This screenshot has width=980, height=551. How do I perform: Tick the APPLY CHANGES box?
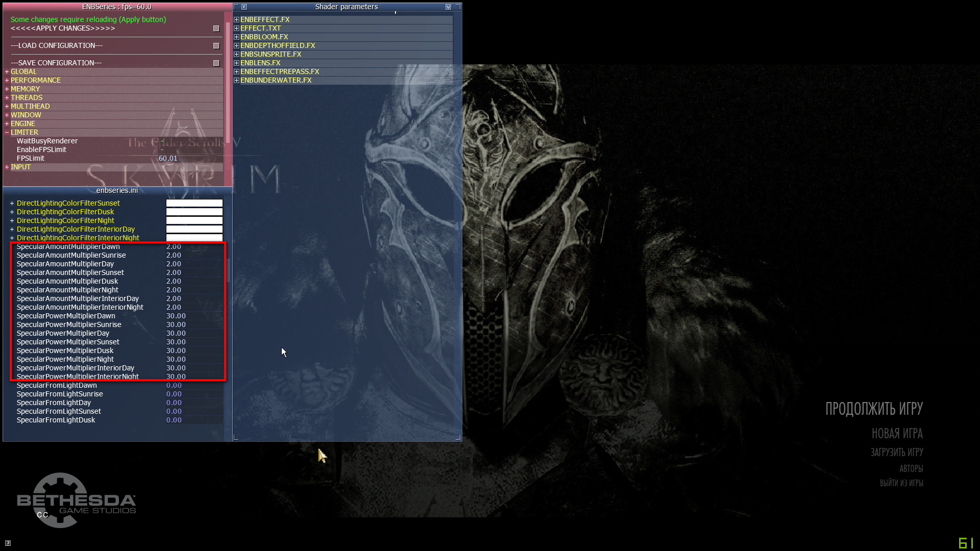[x=216, y=29]
